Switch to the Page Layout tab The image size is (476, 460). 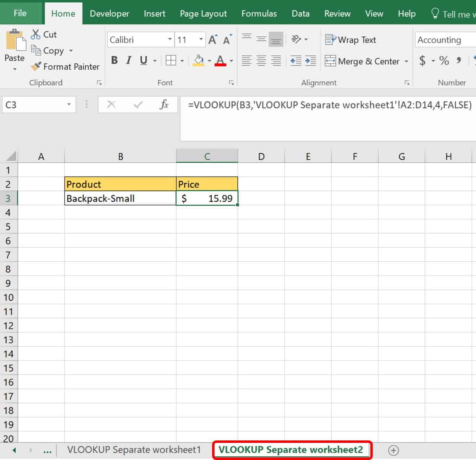click(203, 13)
